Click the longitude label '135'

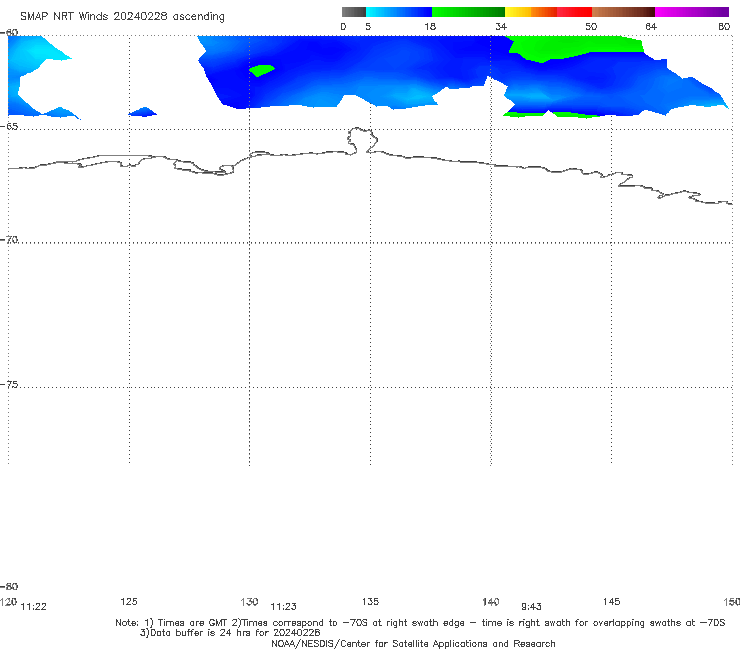370,602
